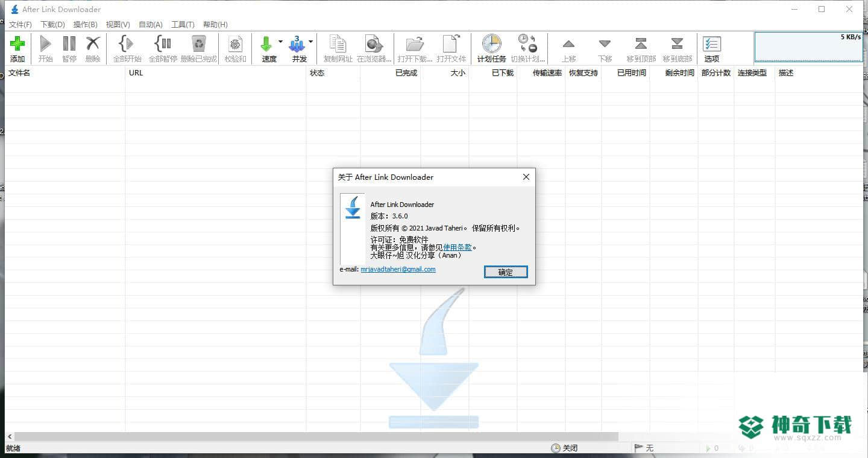Click the status bar clock 关闭 indicator

pos(565,448)
